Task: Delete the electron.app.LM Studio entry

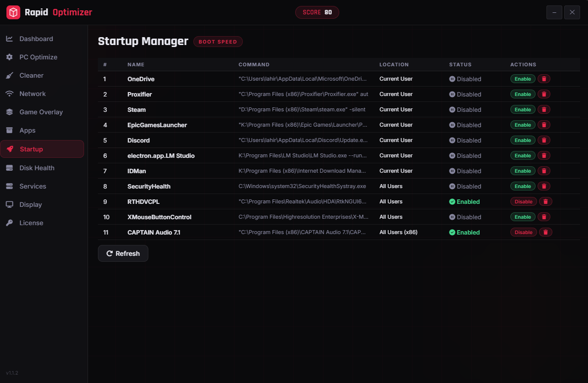Action: coord(544,156)
